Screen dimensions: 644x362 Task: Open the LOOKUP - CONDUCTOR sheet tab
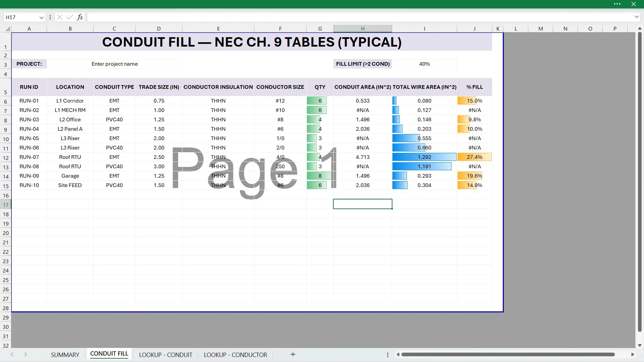pos(235,355)
